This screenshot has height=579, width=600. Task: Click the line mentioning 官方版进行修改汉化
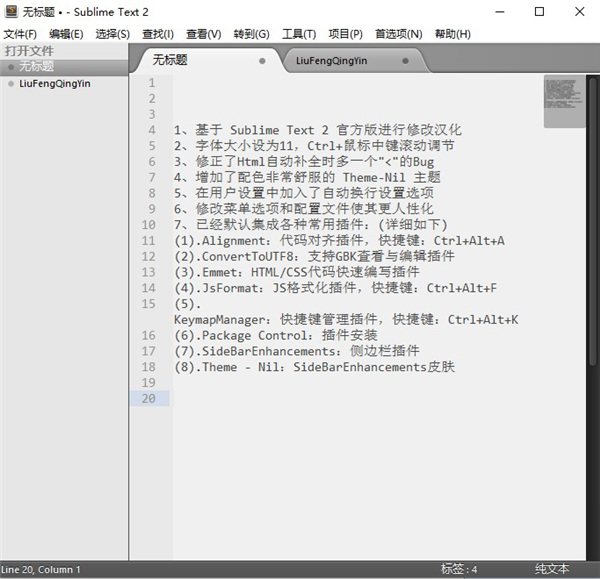pyautogui.click(x=318, y=130)
